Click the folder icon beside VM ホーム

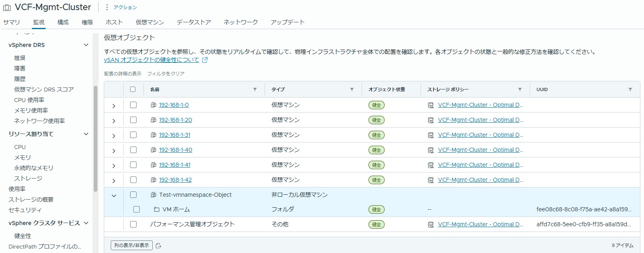[157, 209]
